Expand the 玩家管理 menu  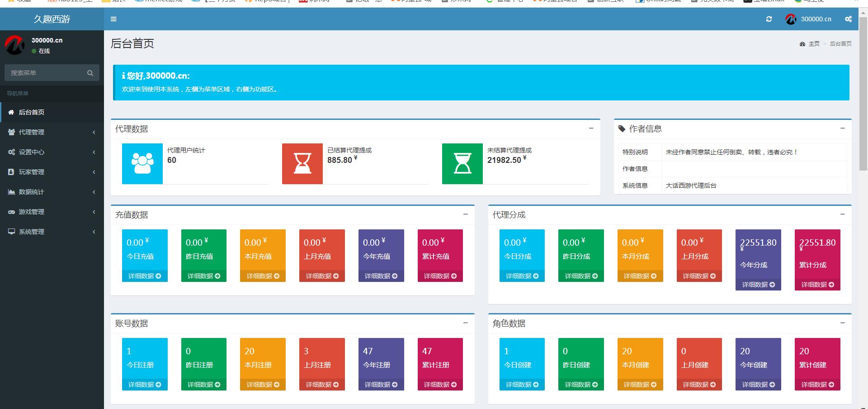pyautogui.click(x=52, y=172)
